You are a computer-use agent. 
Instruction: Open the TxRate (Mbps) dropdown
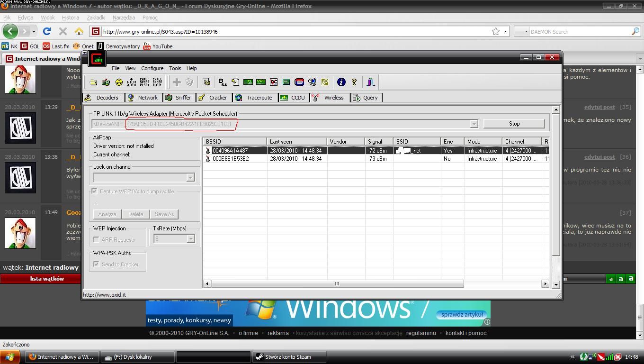[x=190, y=239]
